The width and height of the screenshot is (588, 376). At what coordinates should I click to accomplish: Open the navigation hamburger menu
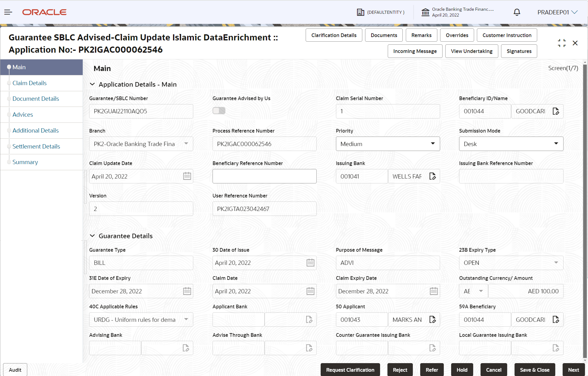[8, 12]
